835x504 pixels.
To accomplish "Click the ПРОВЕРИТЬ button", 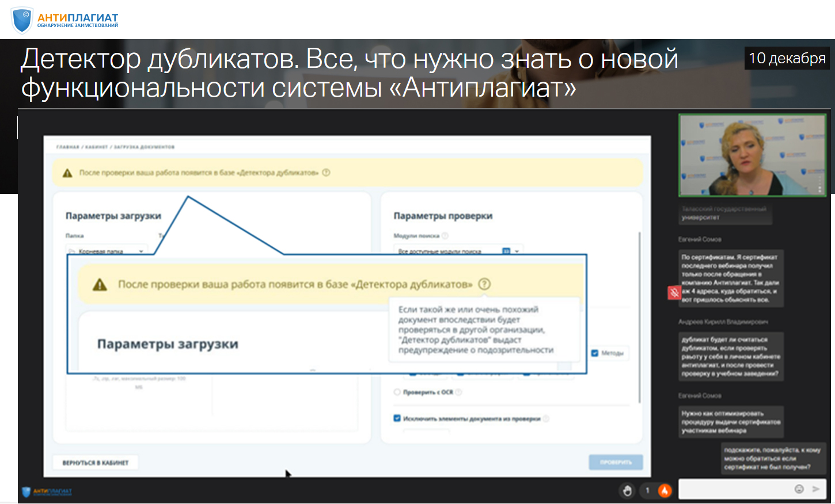I will click(616, 462).
